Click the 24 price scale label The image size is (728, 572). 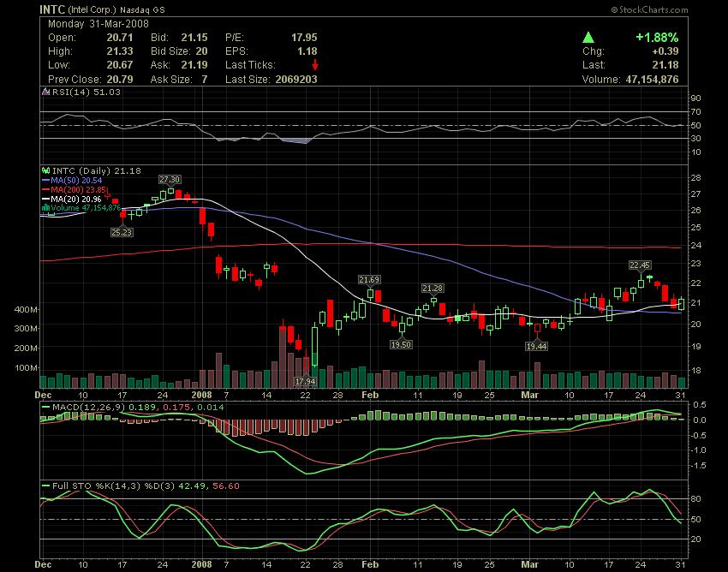tap(695, 245)
